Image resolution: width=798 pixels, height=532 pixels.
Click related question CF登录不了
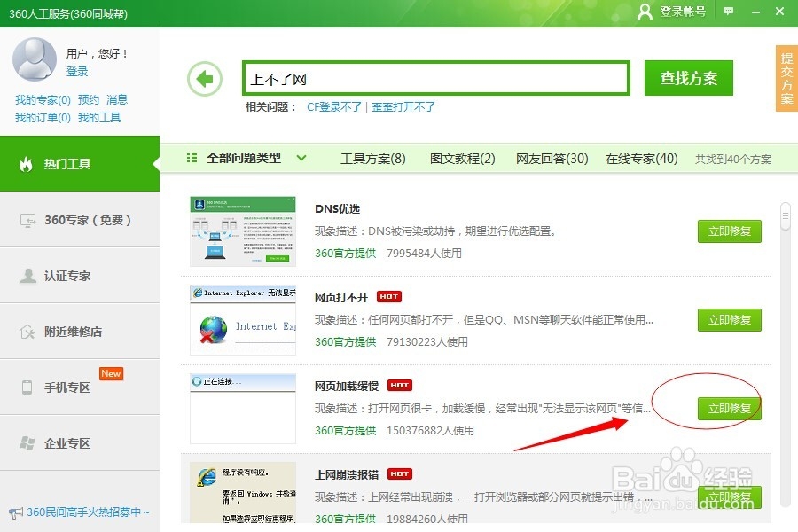pyautogui.click(x=334, y=107)
